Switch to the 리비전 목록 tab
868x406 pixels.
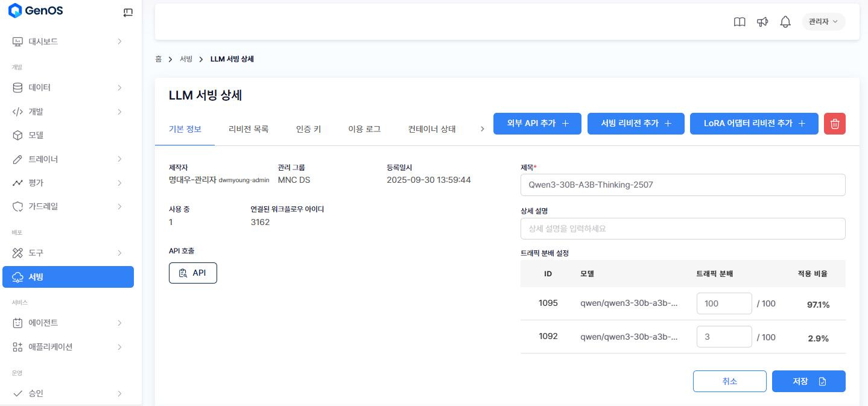pyautogui.click(x=249, y=129)
